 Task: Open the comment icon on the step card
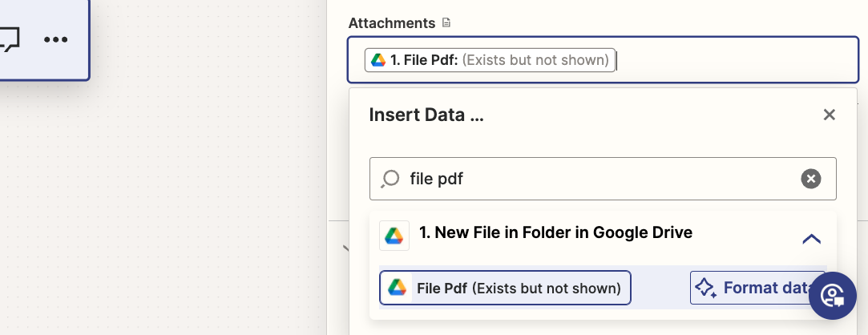pyautogui.click(x=9, y=40)
